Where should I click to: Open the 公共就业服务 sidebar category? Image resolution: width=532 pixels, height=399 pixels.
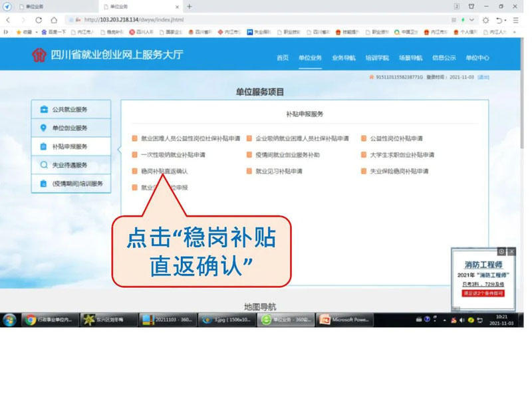coord(70,109)
